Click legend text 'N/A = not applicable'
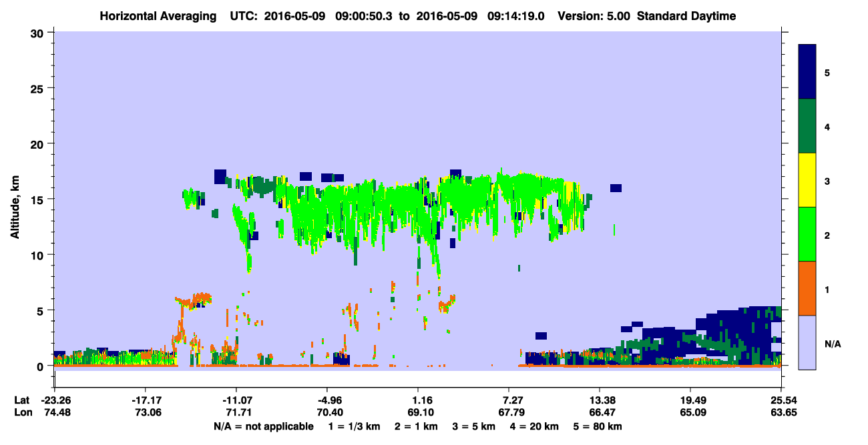 pos(263,426)
